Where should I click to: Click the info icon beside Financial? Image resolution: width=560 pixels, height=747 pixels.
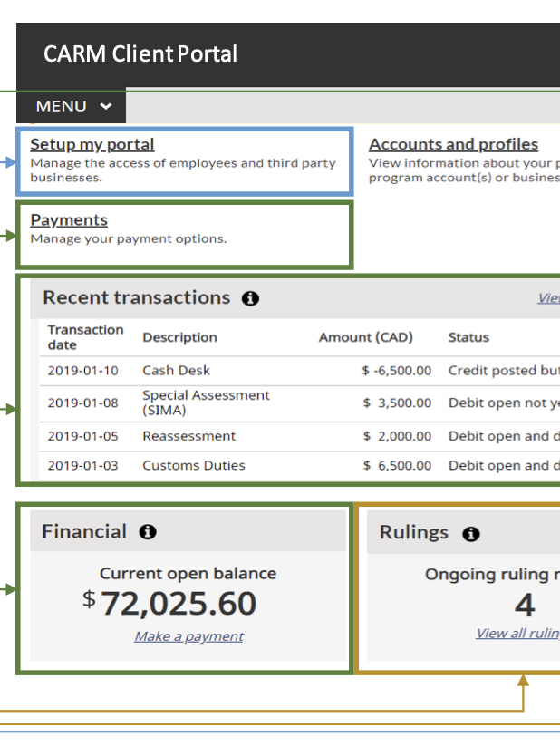click(148, 531)
